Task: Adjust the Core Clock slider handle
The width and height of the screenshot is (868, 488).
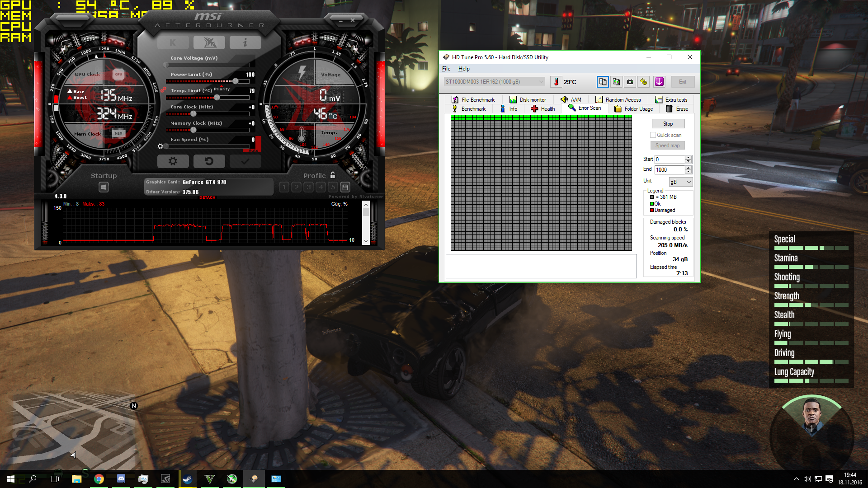Action: [x=193, y=114]
